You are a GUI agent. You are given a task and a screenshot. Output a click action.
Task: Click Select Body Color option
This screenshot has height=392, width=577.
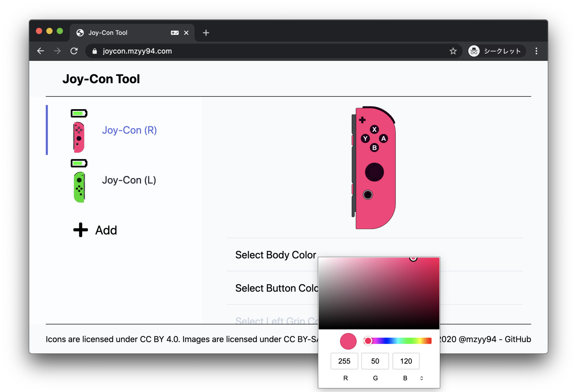click(276, 255)
